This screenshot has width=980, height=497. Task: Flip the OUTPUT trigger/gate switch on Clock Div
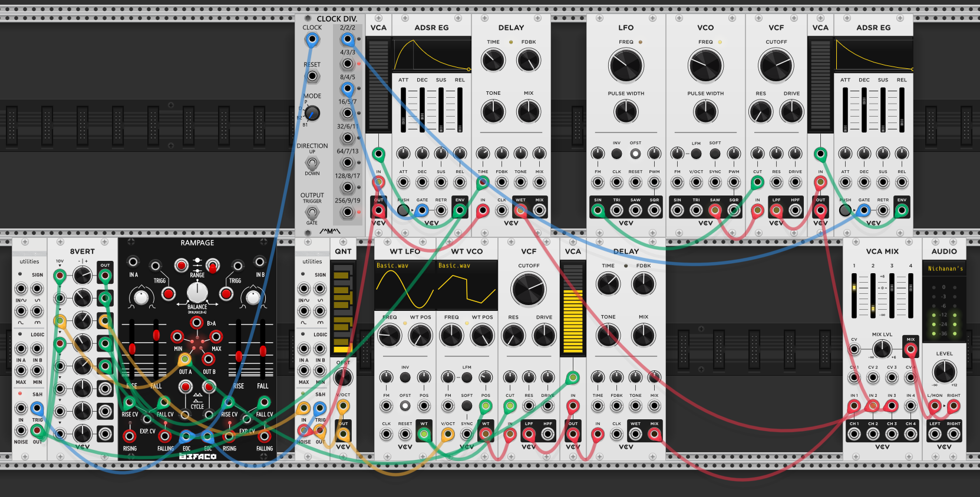312,212
